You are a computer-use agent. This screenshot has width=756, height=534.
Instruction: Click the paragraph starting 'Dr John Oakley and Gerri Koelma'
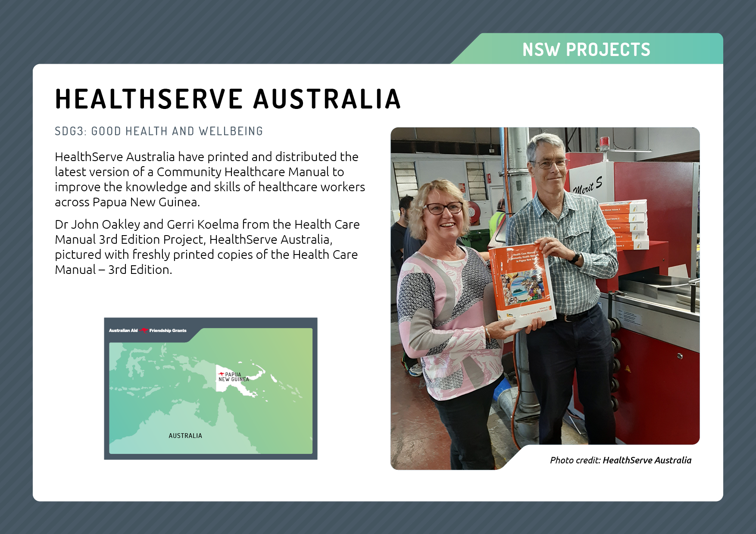(x=207, y=247)
